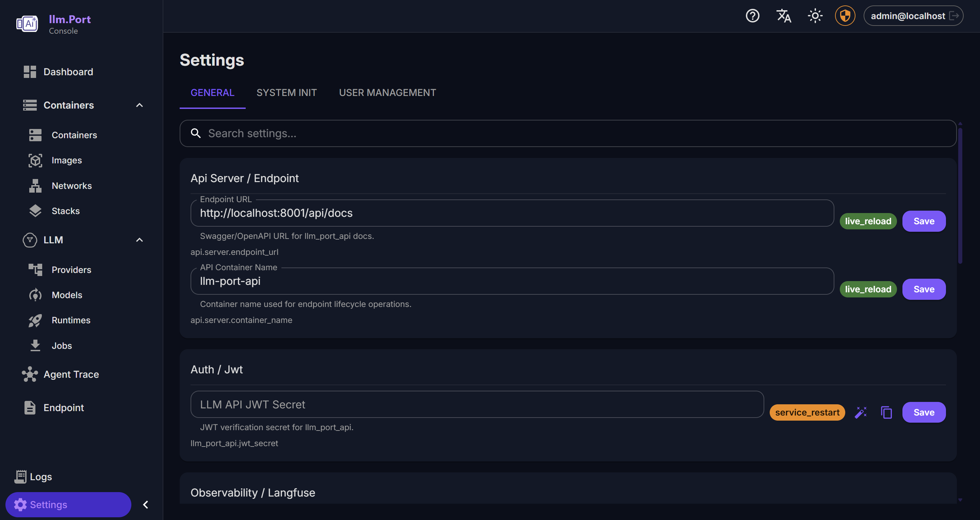Collapse the sidebar with left chevron

145,505
